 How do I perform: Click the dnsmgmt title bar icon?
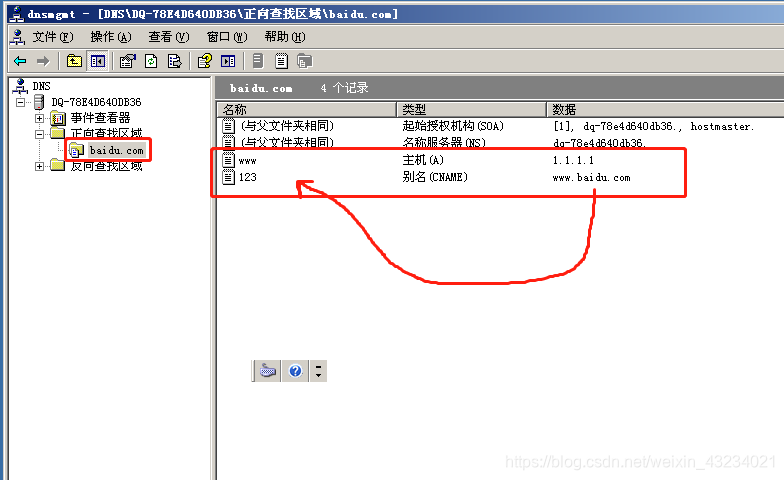click(x=16, y=14)
